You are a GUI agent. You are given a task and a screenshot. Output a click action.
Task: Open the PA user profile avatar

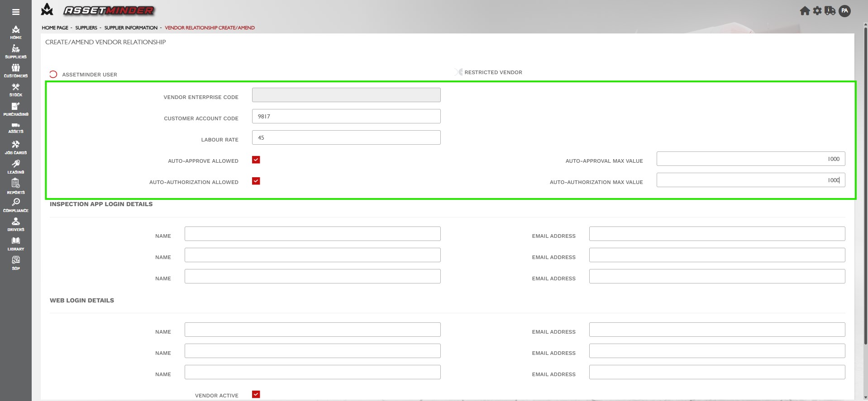(x=844, y=11)
